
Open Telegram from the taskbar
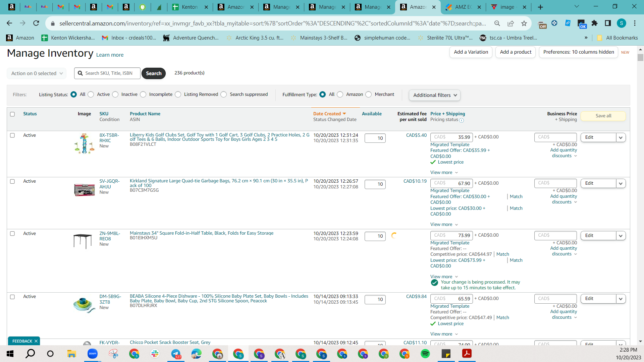click(176, 354)
